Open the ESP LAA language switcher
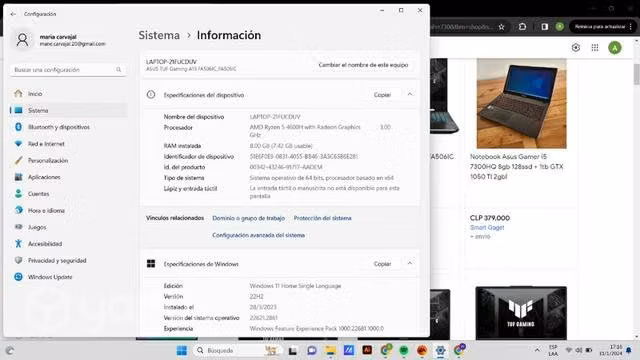 tap(553, 351)
